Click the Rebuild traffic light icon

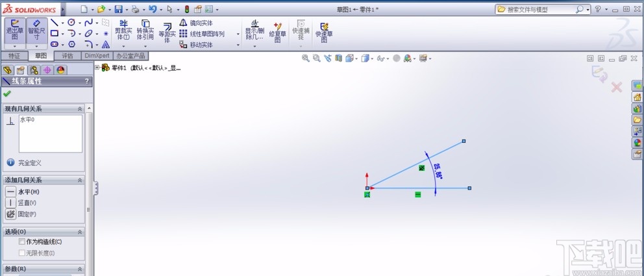187,9
